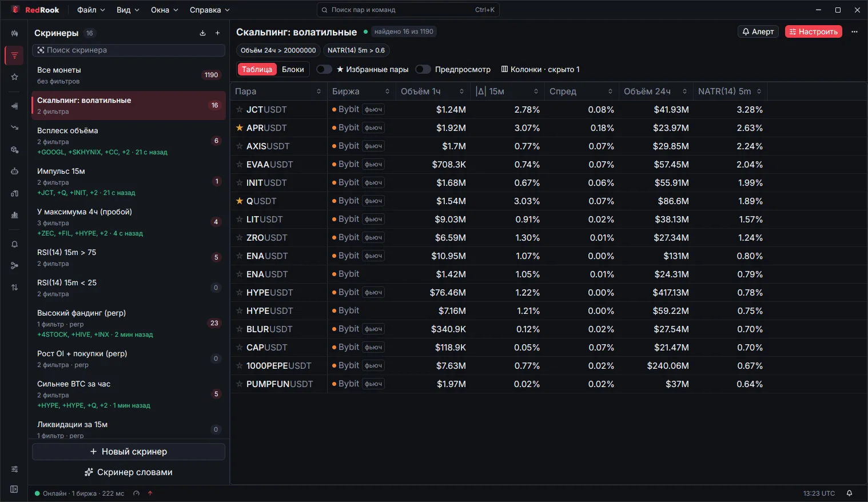Select the Всплеск объёма screener

[128, 141]
